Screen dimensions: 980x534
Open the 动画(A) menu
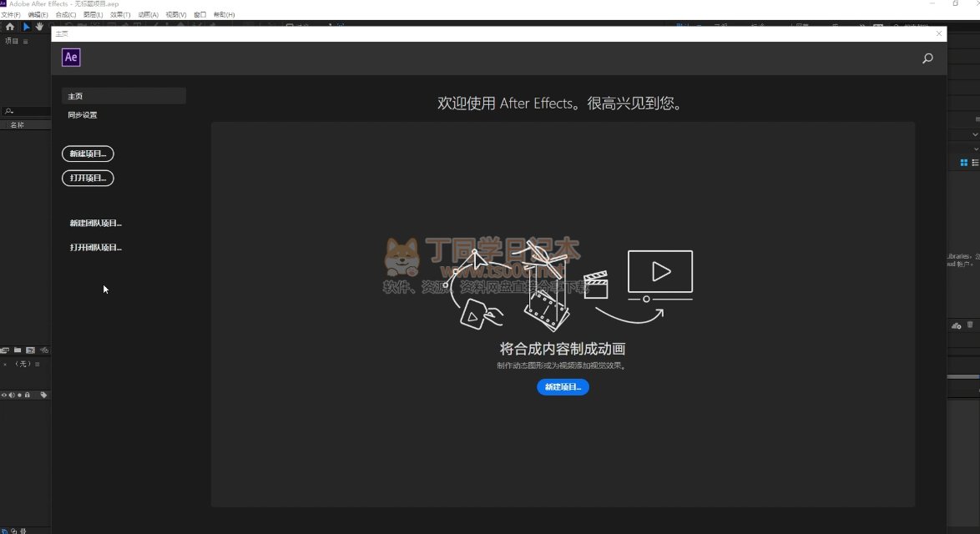(x=148, y=14)
